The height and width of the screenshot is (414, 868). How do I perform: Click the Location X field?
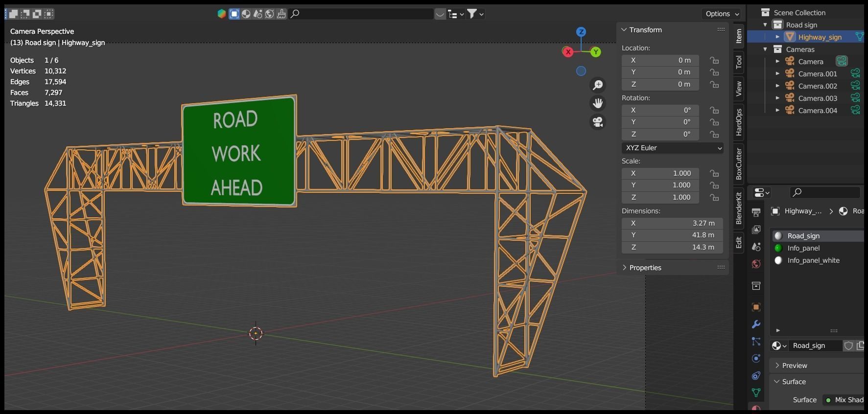click(x=660, y=60)
